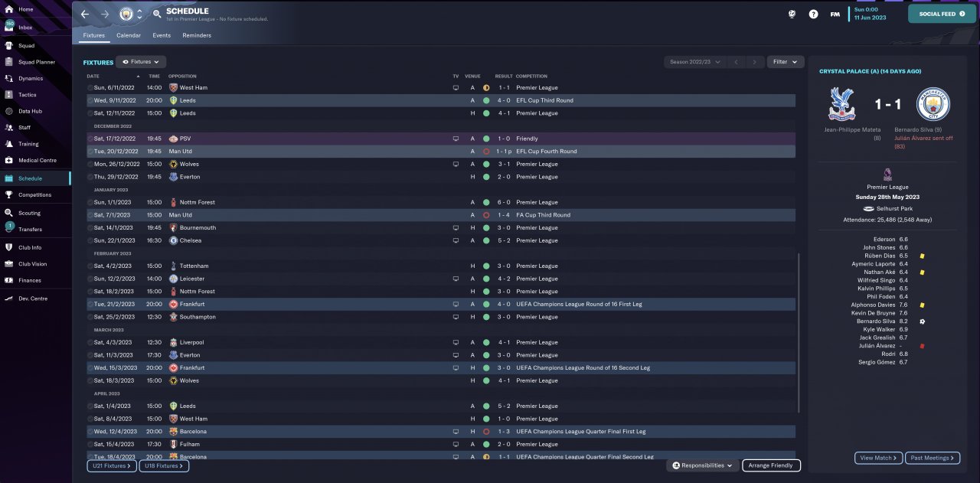This screenshot has height=483, width=980.
Task: Open the Social Feed button
Action: click(x=942, y=14)
